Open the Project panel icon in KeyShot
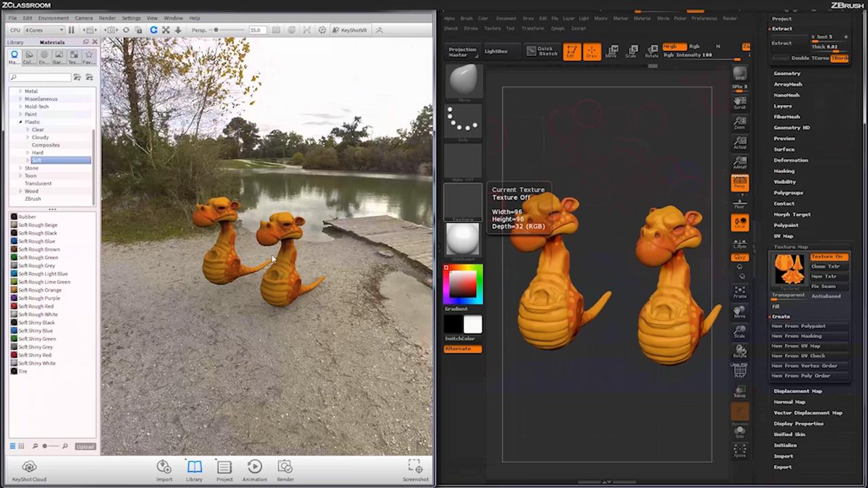868x488 pixels. click(x=224, y=470)
